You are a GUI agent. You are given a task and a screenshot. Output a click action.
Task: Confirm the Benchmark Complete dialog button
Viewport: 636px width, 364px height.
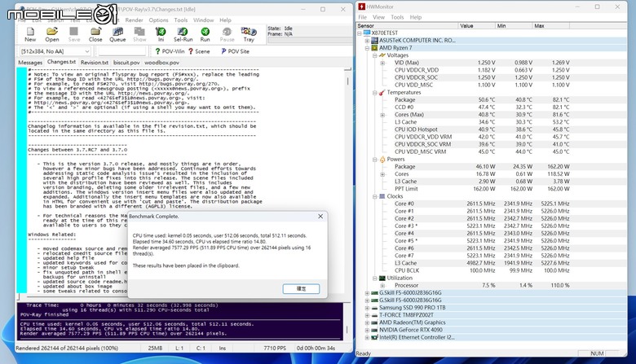[x=301, y=289]
